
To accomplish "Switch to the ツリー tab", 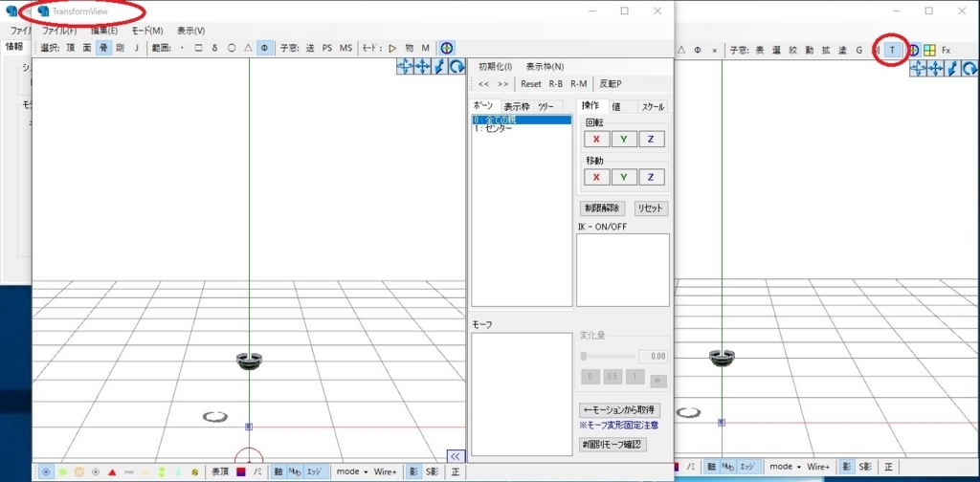I will pos(547,106).
